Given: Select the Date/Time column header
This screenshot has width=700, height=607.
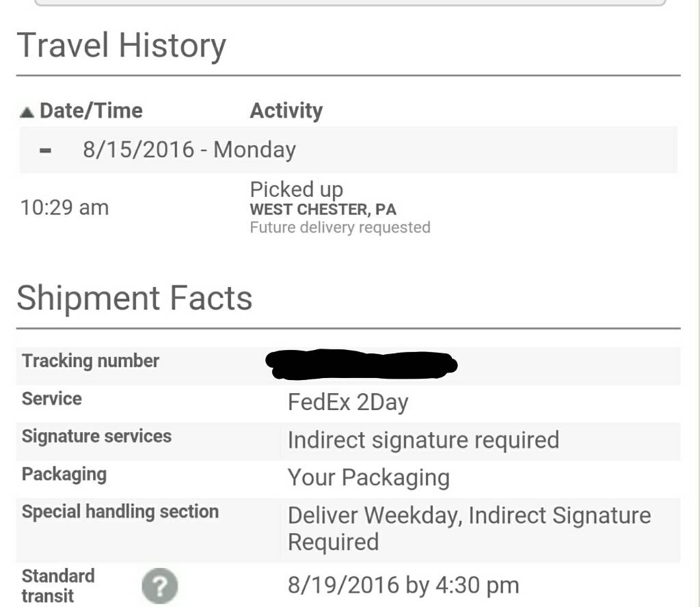Looking at the screenshot, I should pos(91,111).
